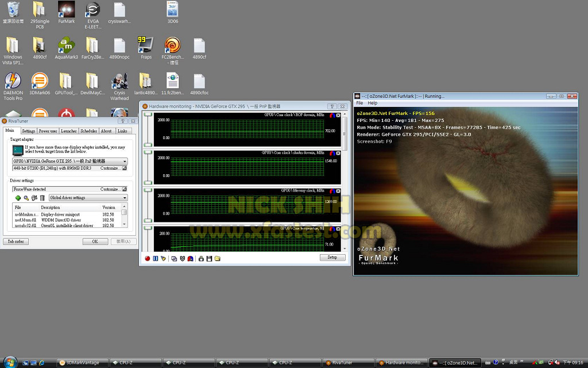Expand the Target adapter GPU0 dropdown
The width and height of the screenshot is (588, 368).
[x=124, y=162]
